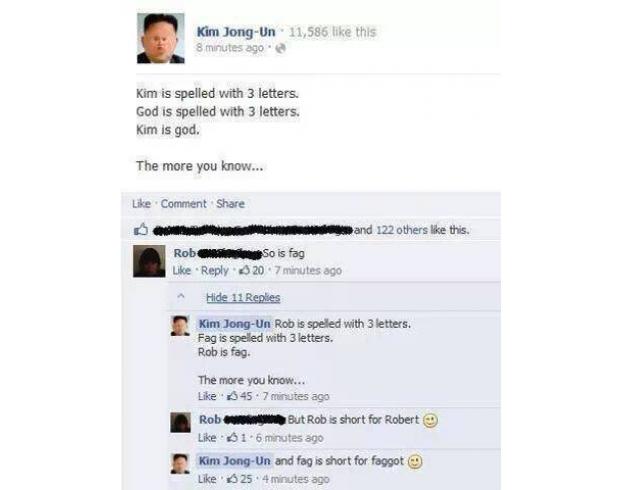Image resolution: width=620 pixels, height=490 pixels.
Task: Click thumbs-up count 25 on last reply
Action: [240, 479]
